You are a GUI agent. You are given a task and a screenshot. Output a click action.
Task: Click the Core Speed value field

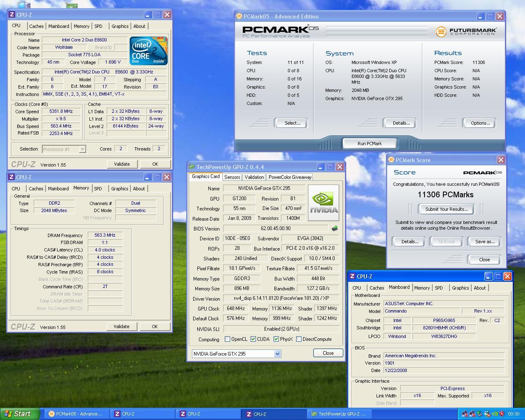(x=61, y=111)
